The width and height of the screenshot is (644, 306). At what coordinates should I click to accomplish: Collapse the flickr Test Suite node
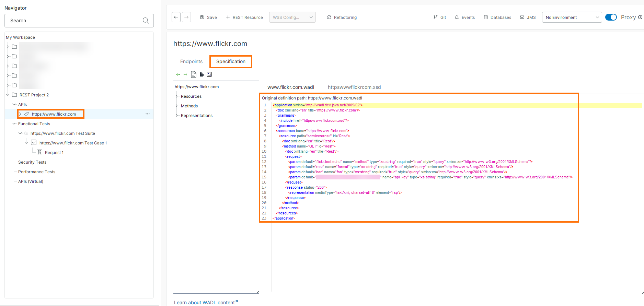point(20,133)
